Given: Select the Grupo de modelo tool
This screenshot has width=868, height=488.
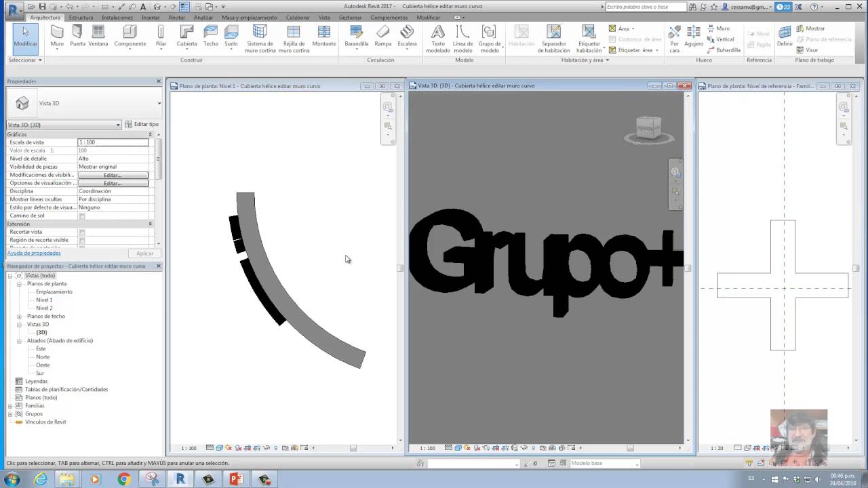Looking at the screenshot, I should click(489, 39).
